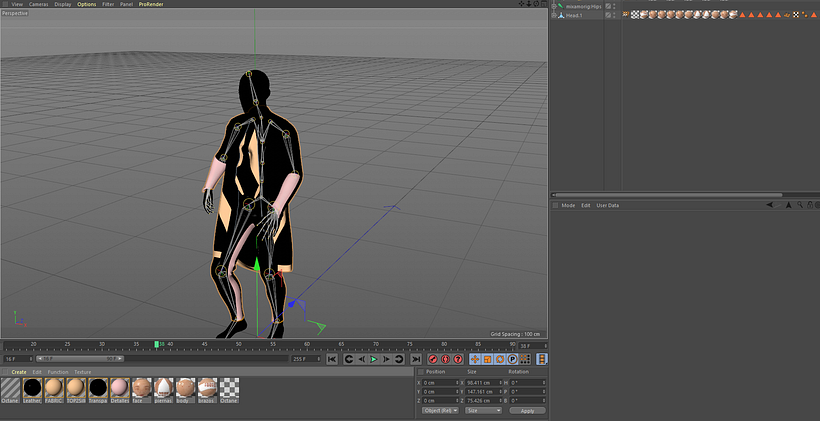Image resolution: width=820 pixels, height=421 pixels.
Task: Click the Apply button
Action: [528, 411]
